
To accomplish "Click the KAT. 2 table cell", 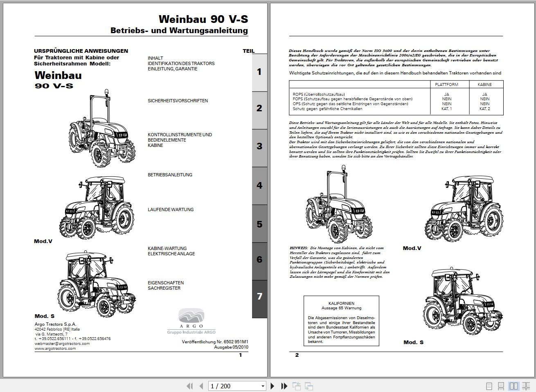I will [x=484, y=109].
